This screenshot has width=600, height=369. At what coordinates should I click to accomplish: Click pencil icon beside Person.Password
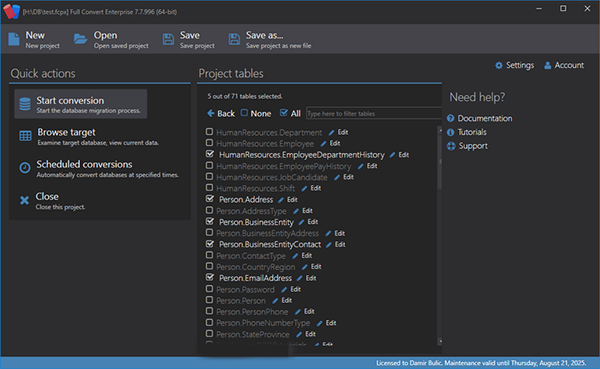[x=284, y=289]
